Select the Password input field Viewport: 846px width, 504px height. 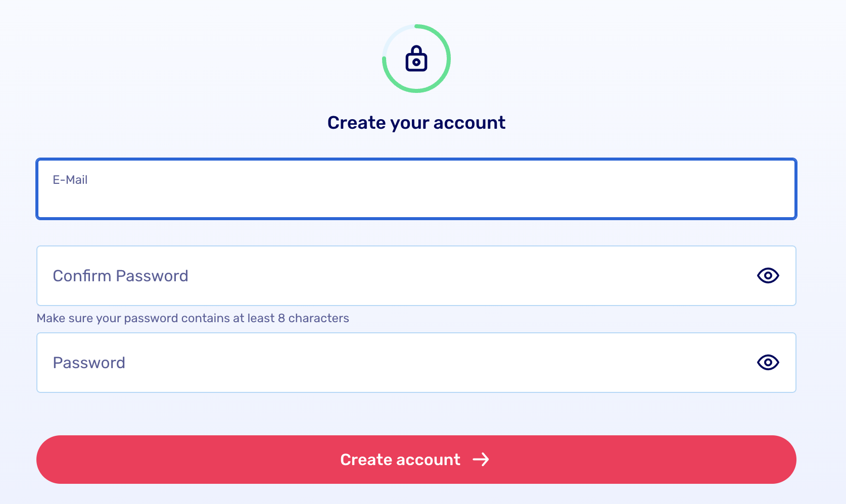pos(416,363)
